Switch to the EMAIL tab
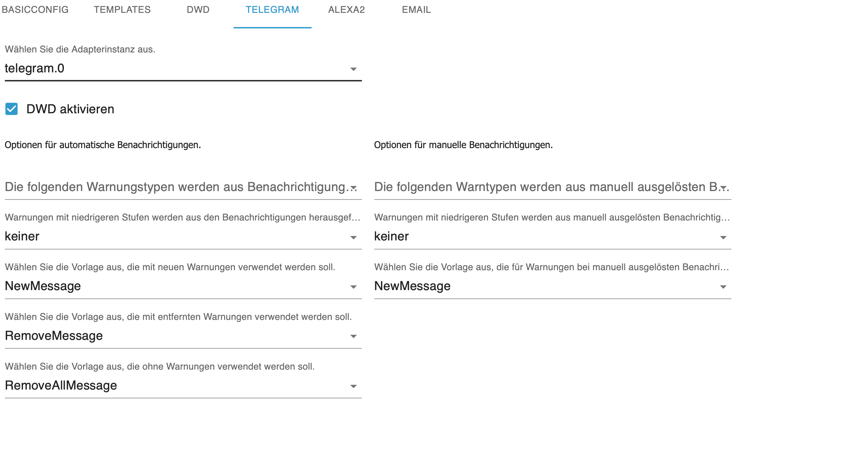This screenshot has height=468, width=868. click(416, 9)
